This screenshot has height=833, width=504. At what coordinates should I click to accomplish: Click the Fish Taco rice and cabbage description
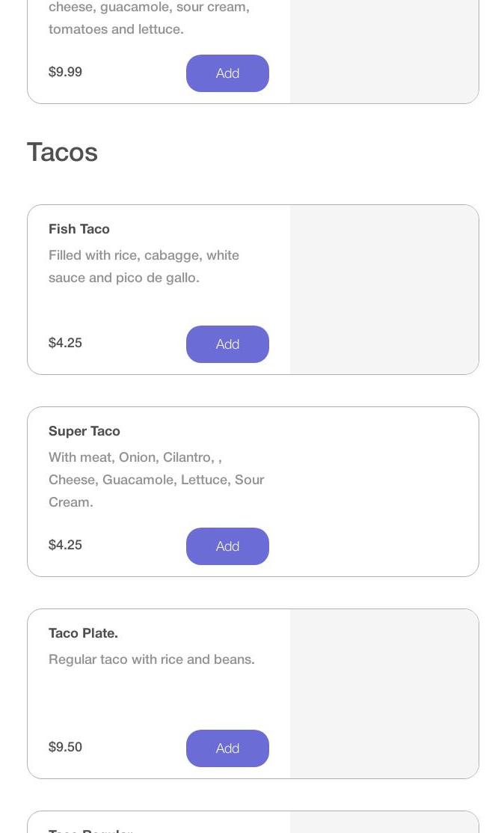pos(144,266)
